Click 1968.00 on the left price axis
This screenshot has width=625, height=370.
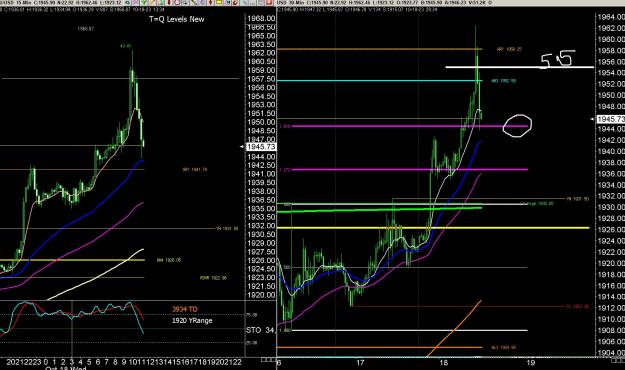click(261, 19)
